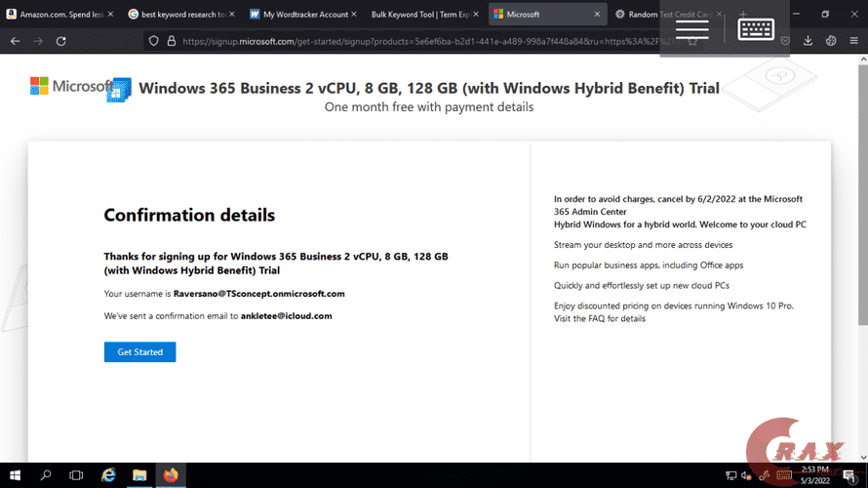
Task: Click 'One month free with payment details'
Action: tap(429, 107)
